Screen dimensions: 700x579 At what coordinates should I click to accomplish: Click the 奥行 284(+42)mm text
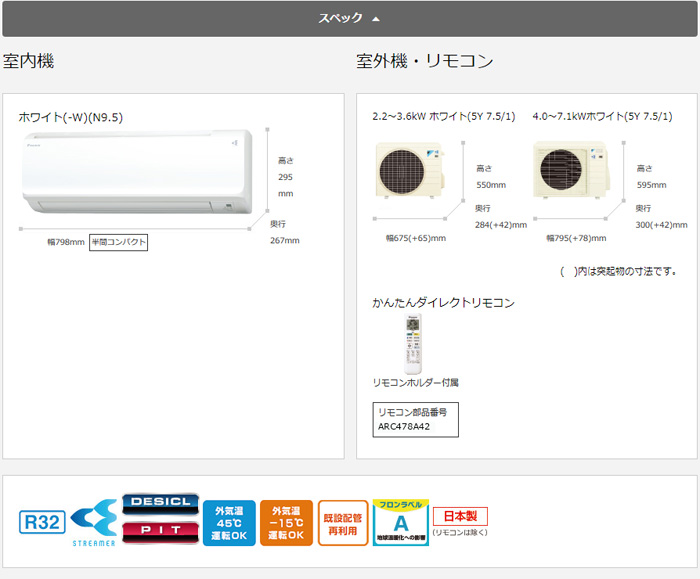pos(501,217)
